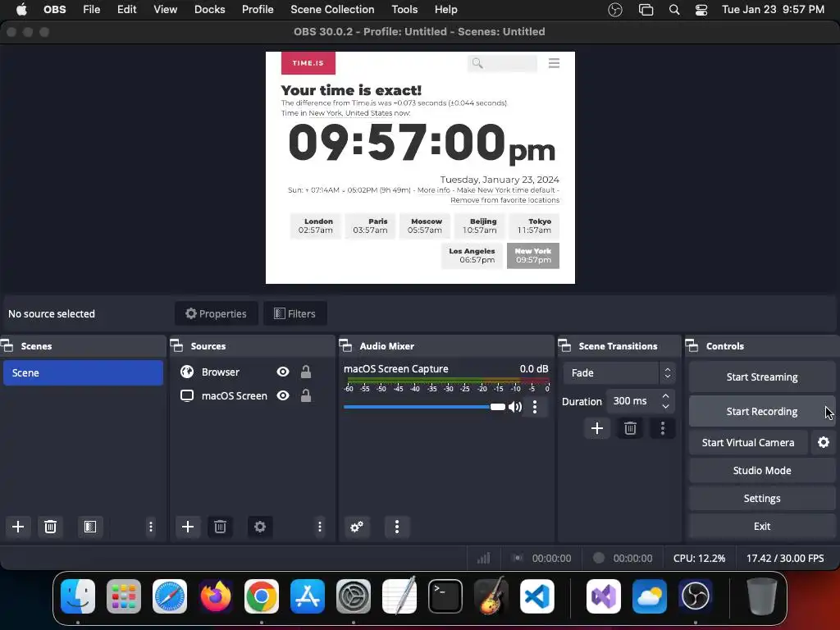Delete configurable transition trash icon

[630, 428]
